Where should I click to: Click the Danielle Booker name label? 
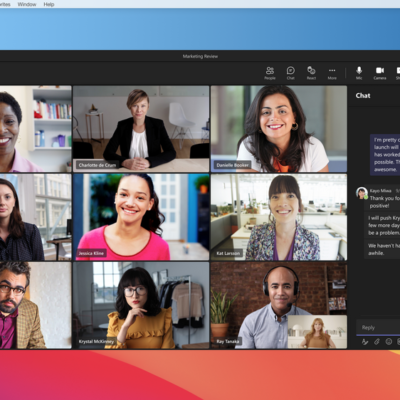[232, 165]
